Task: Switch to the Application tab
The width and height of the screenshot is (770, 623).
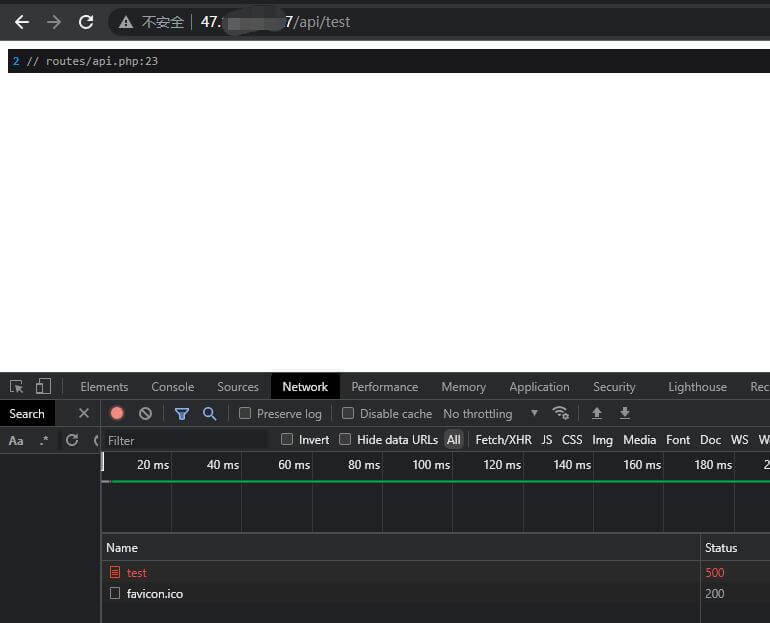Action: [539, 387]
